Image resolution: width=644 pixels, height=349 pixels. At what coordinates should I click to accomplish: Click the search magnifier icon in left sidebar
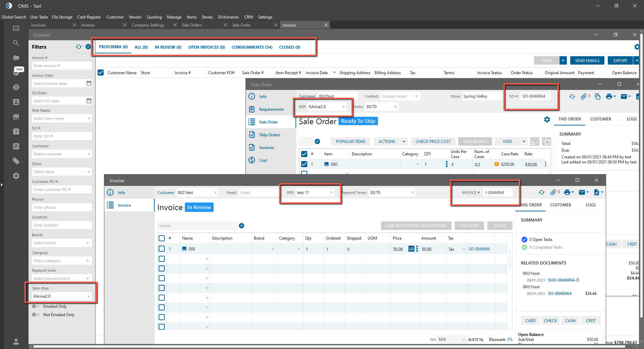coord(16,43)
